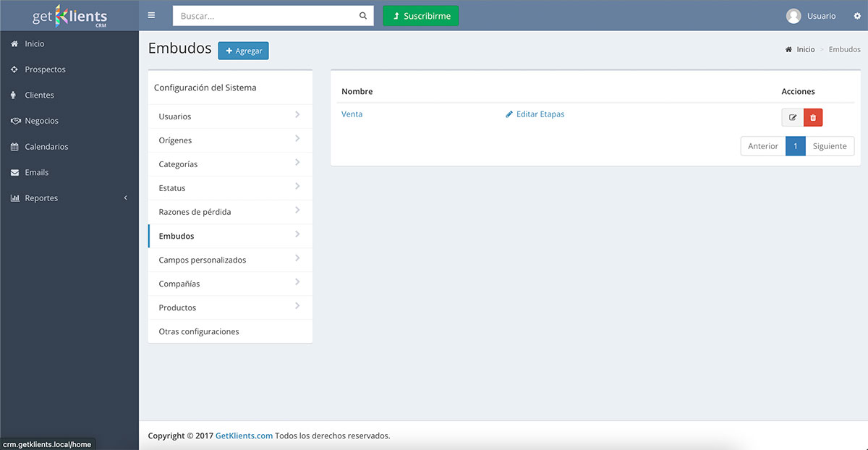868x450 pixels.
Task: Delete Venta using red trash icon
Action: [813, 117]
